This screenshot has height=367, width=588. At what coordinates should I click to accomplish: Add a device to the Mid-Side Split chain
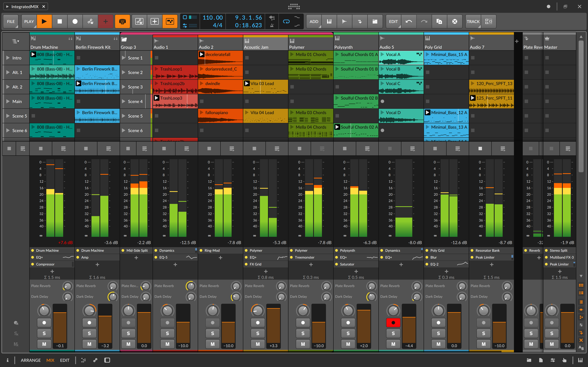click(x=136, y=258)
